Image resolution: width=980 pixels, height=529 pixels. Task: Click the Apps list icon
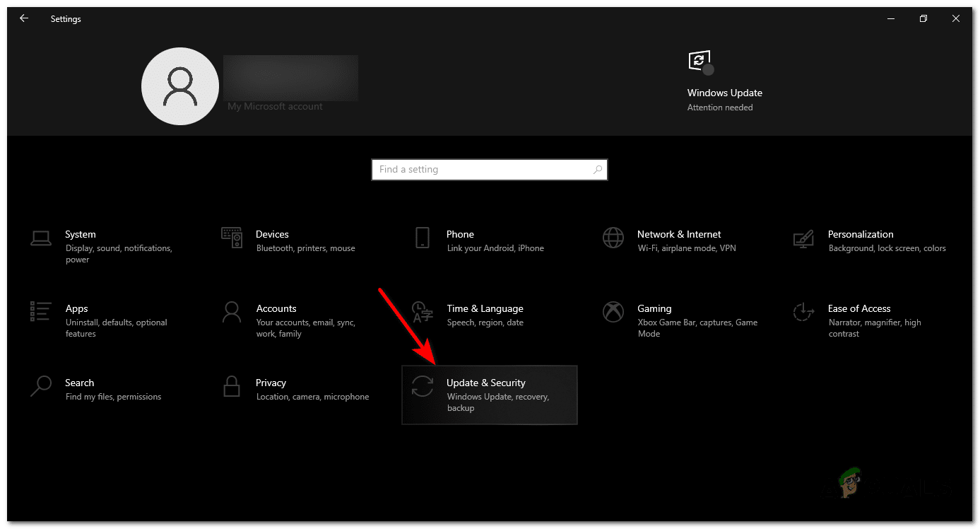41,311
